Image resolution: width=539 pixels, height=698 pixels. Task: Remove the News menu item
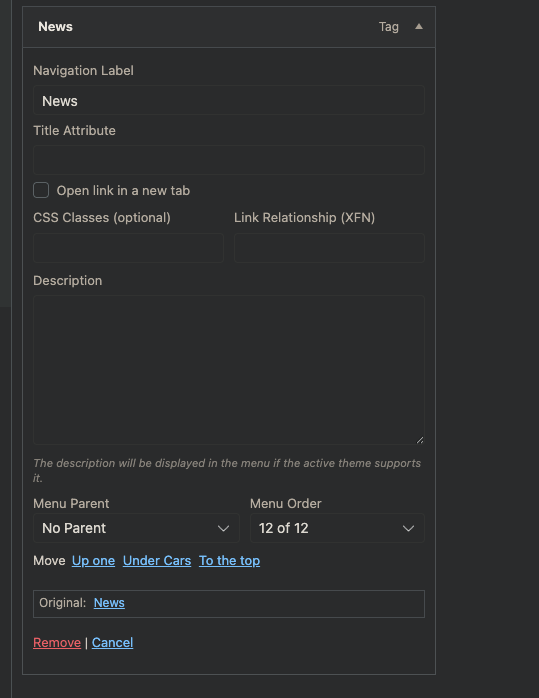(57, 642)
